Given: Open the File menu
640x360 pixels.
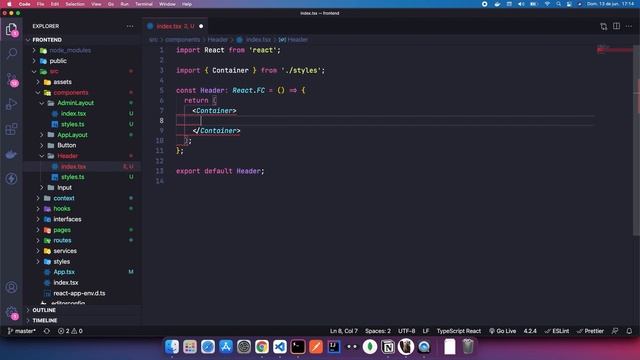Looking at the screenshot, I should (x=40, y=4).
